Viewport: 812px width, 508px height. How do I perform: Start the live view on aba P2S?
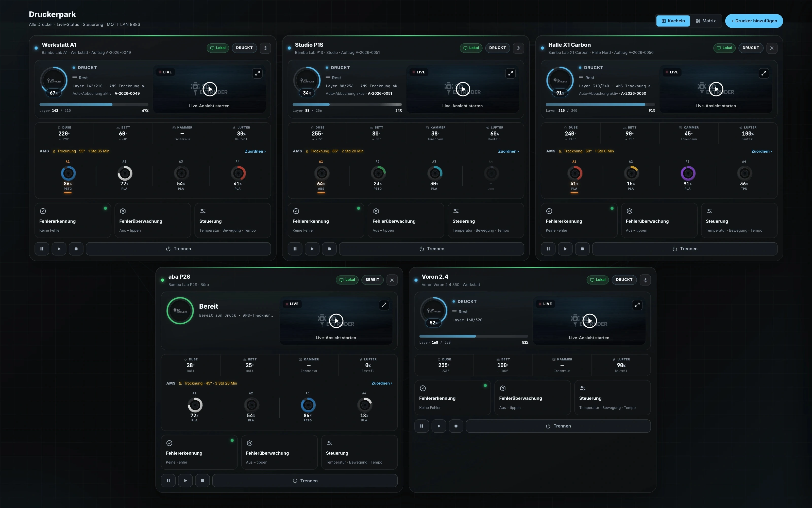coord(336,321)
